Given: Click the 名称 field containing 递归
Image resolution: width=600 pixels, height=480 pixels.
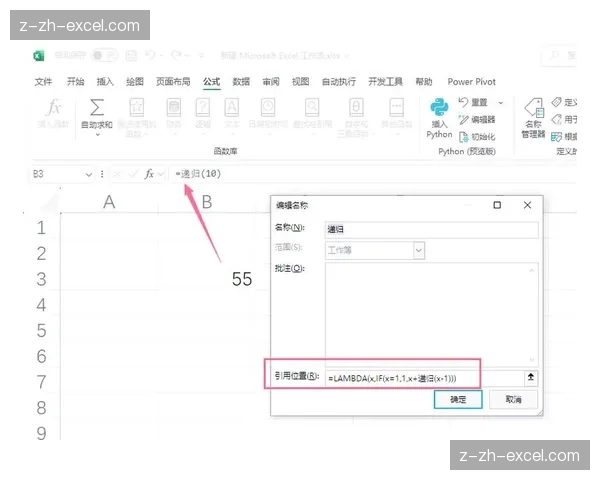Looking at the screenshot, I should (431, 230).
